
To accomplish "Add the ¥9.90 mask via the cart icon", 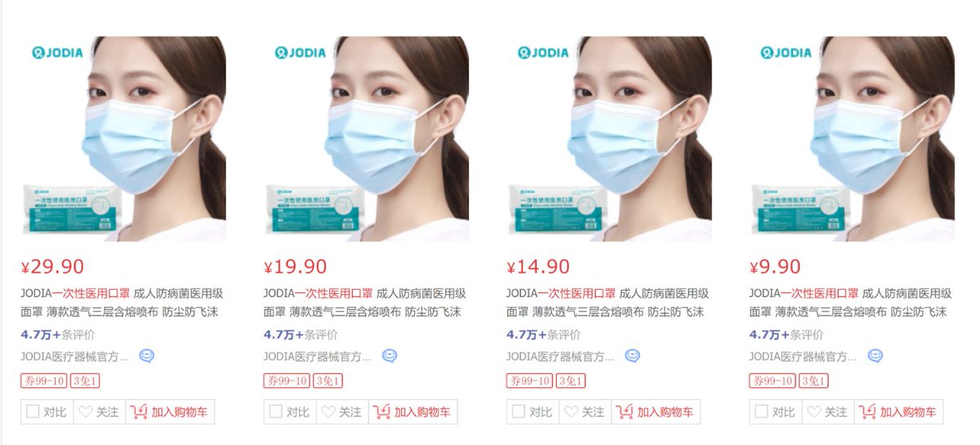I will [x=867, y=412].
